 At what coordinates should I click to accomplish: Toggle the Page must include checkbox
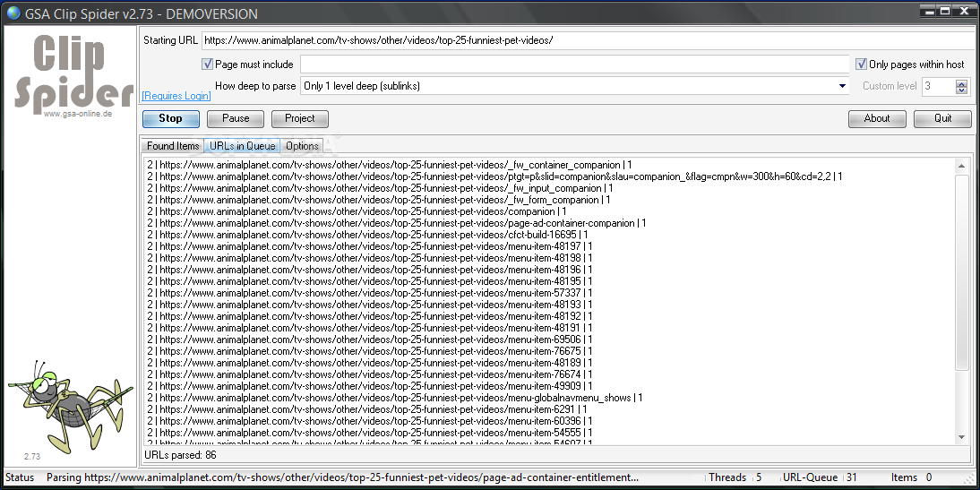click(207, 64)
